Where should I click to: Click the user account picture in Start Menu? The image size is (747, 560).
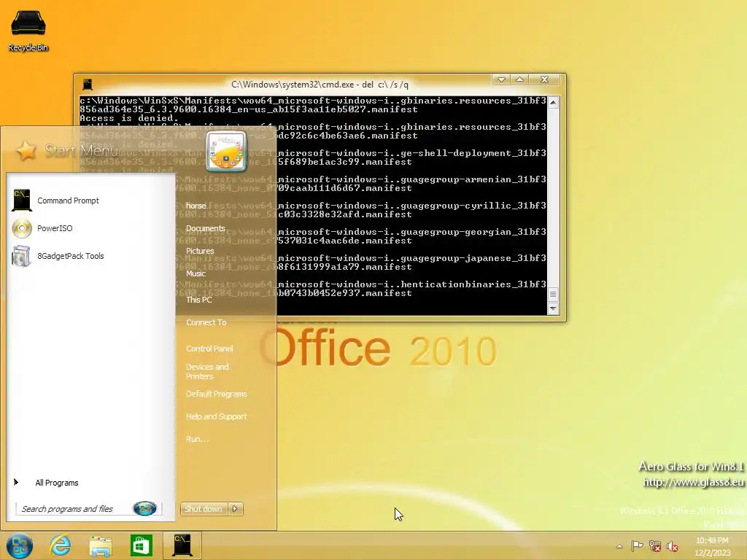[x=226, y=152]
